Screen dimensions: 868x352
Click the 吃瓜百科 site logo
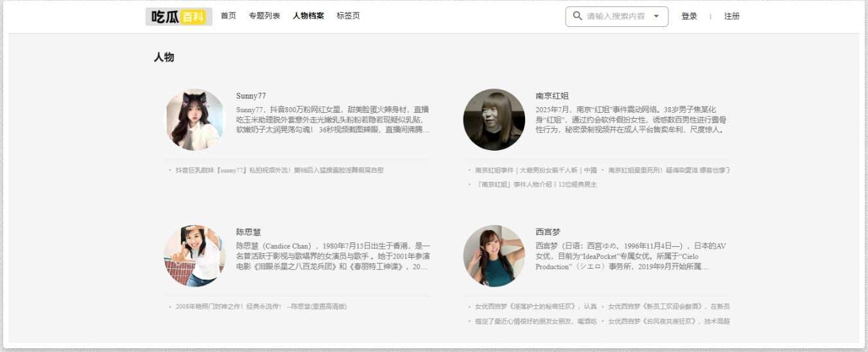[178, 17]
